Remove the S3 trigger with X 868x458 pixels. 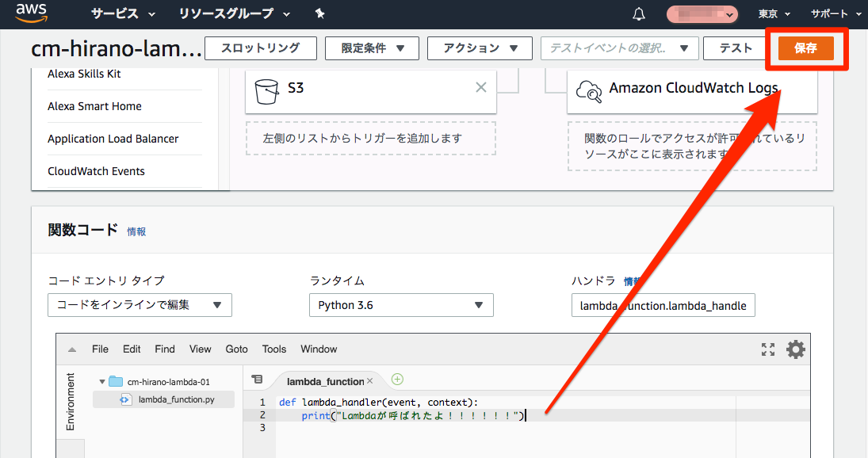click(x=481, y=87)
